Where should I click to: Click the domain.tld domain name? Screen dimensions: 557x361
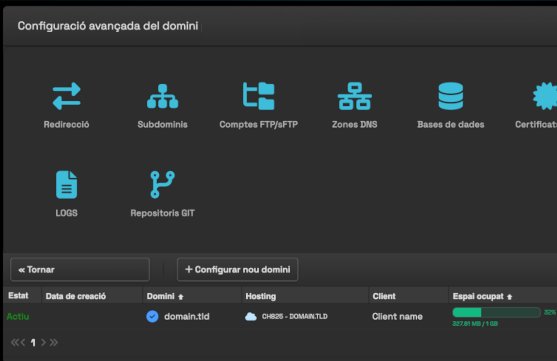187,317
